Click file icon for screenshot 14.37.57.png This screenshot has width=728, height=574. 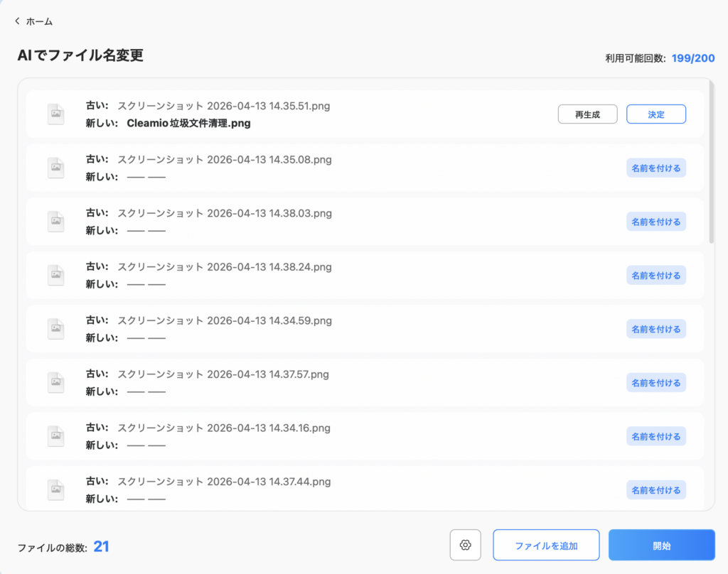tap(55, 383)
